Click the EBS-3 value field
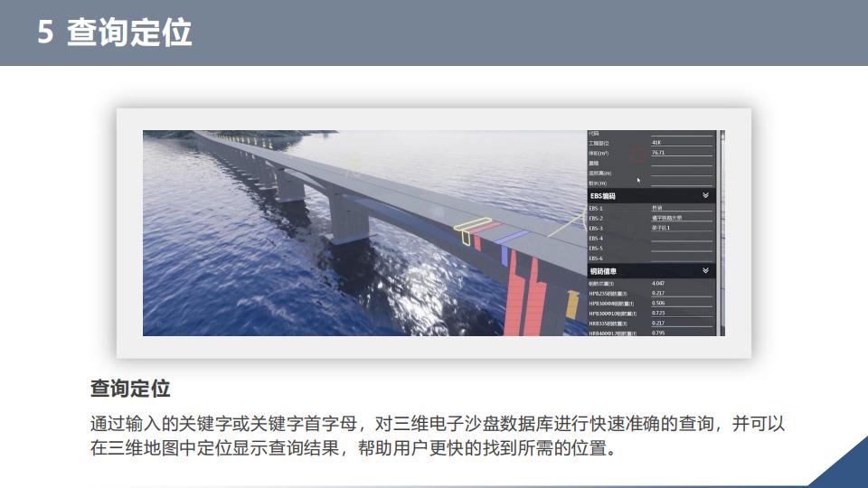This screenshot has height=488, width=868. tap(681, 228)
